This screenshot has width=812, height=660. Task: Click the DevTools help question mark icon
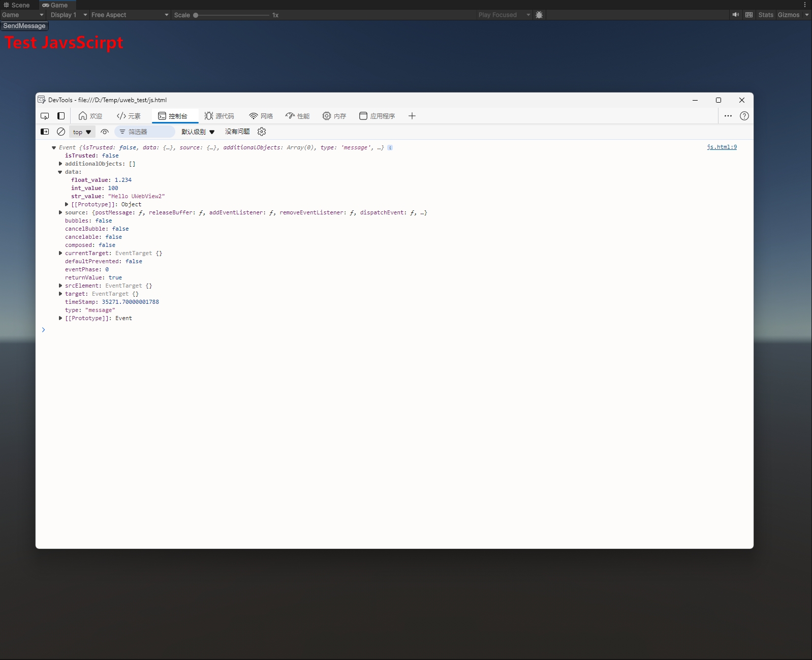(744, 116)
